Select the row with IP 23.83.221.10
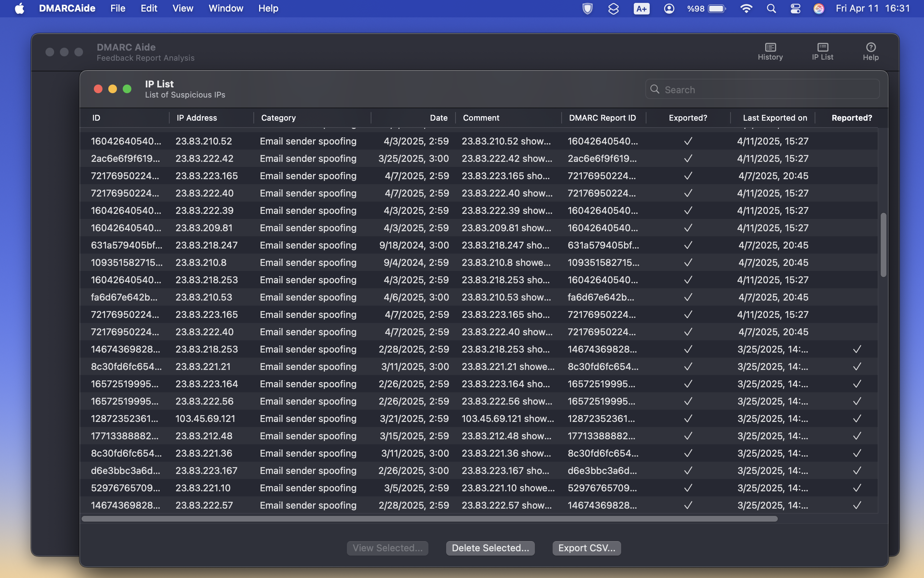924x578 pixels. point(479,488)
